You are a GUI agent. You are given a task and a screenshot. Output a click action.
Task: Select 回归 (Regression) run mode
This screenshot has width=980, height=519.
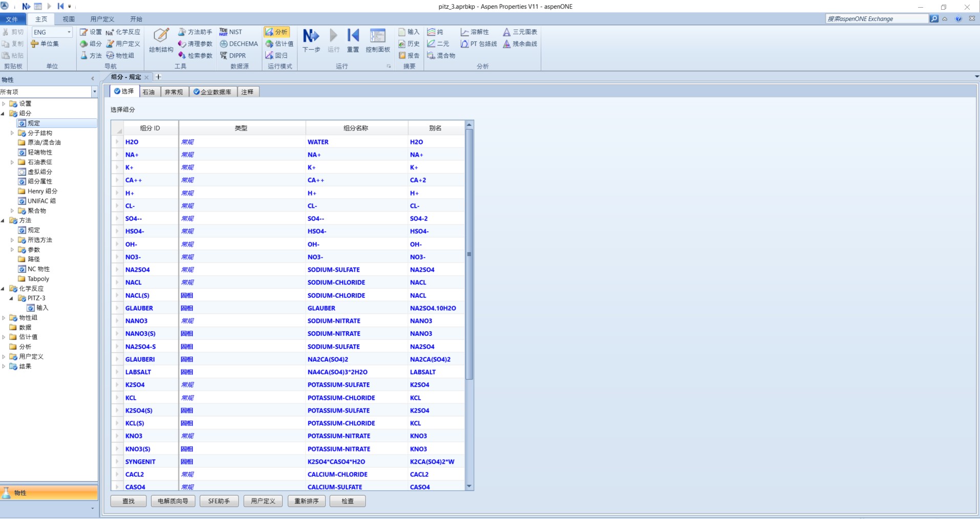pos(276,55)
